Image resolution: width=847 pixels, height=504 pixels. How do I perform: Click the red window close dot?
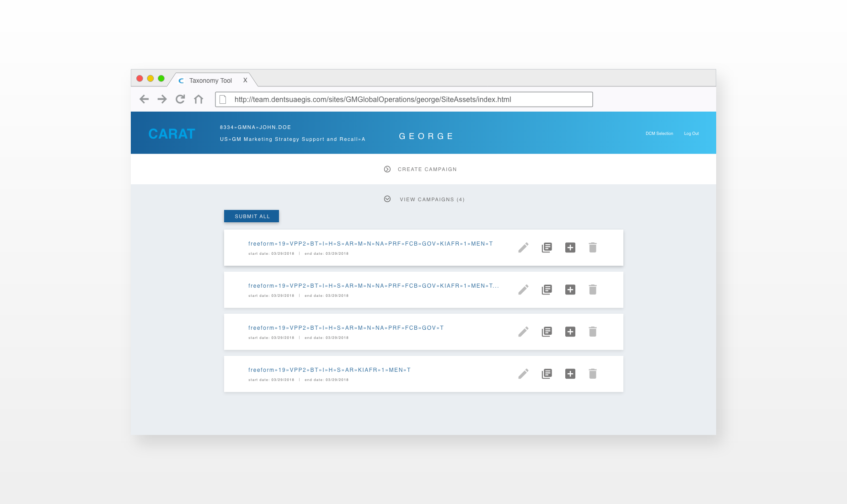(140, 78)
